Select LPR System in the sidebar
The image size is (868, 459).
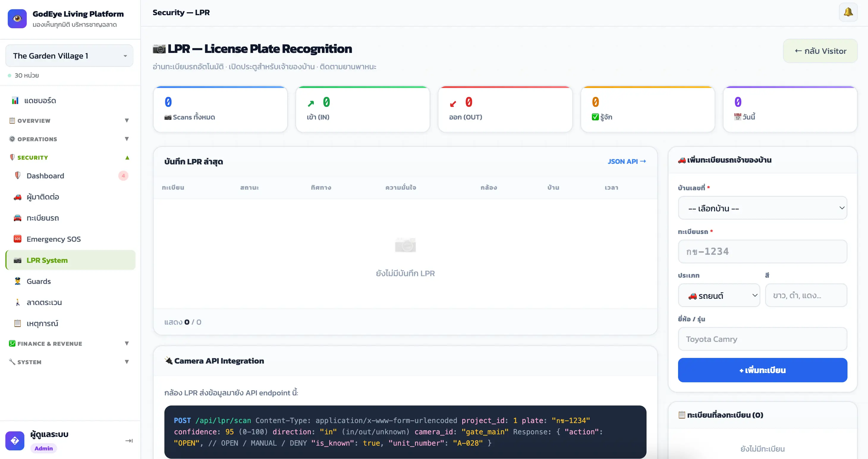click(70, 260)
